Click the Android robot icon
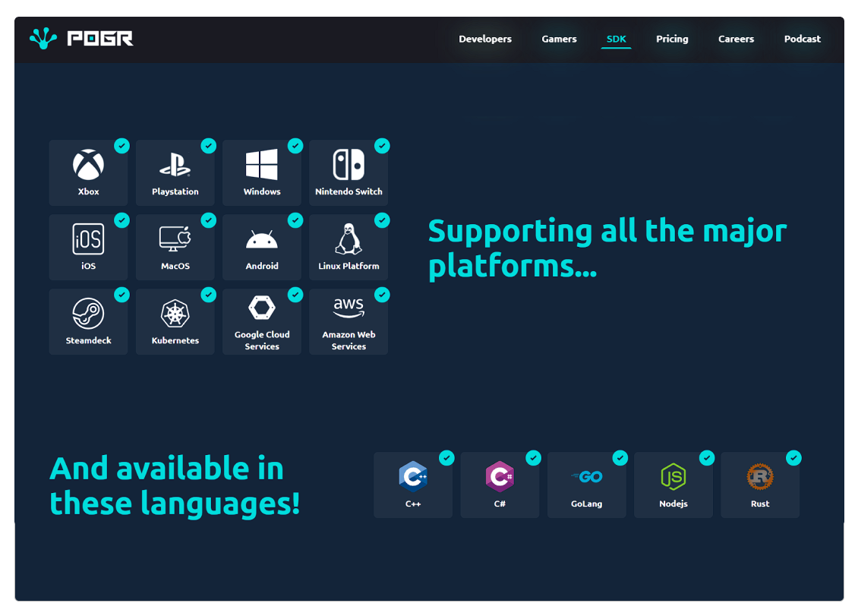The width and height of the screenshot is (858, 616). click(261, 240)
